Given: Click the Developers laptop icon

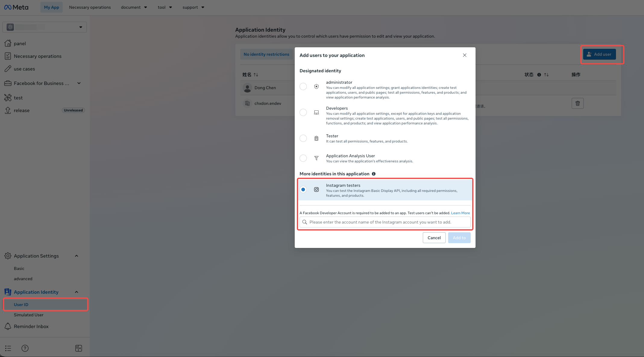Looking at the screenshot, I should point(316,112).
